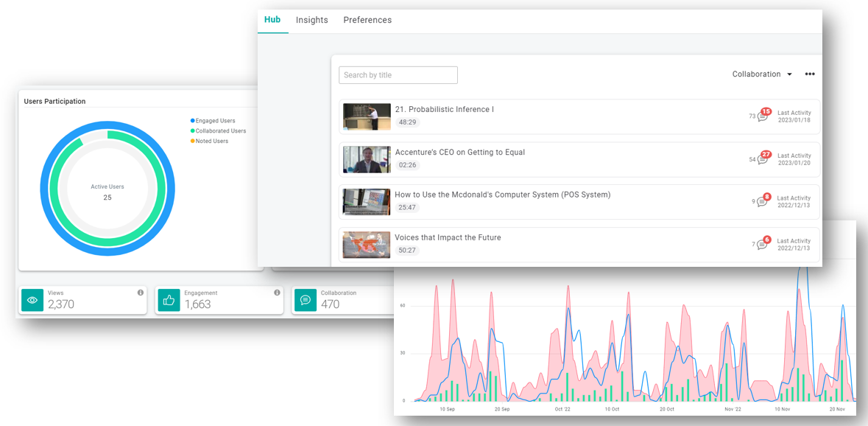Click the Engagement thumbs-up icon
The height and width of the screenshot is (426, 868).
(x=169, y=300)
